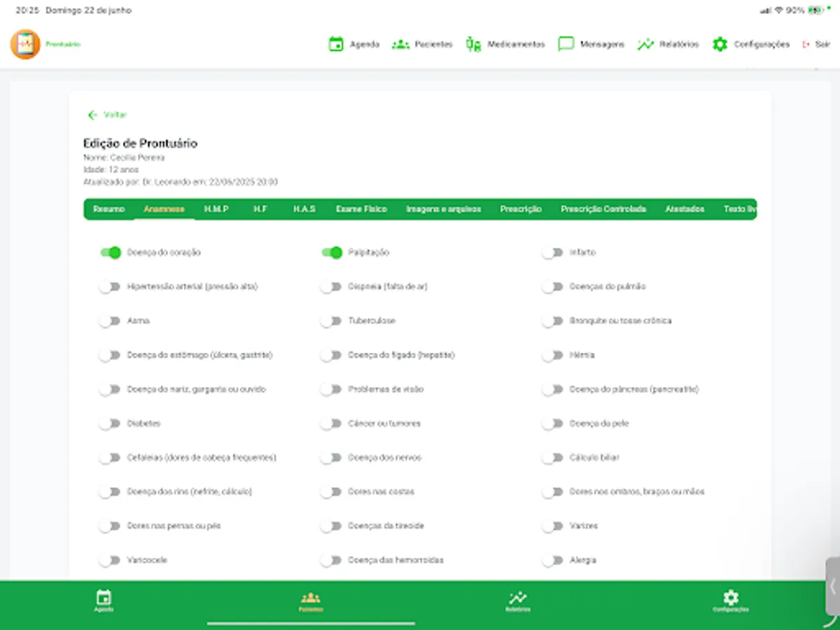
Task: Open the Prescrição tab
Action: click(521, 209)
